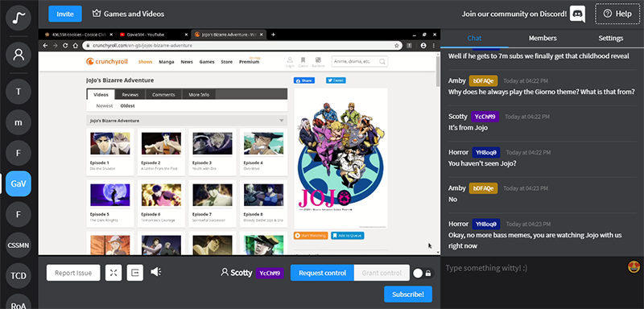Open the Help button
The height and width of the screenshot is (309, 644).
[x=617, y=14]
